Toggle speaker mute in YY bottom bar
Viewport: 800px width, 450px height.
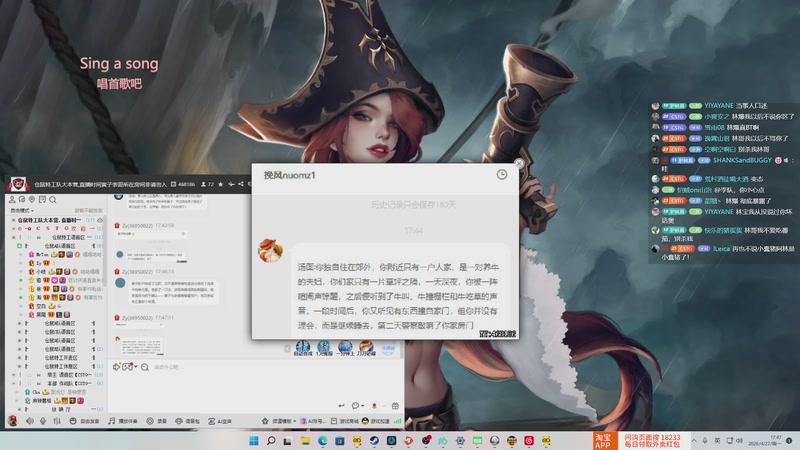[30, 421]
